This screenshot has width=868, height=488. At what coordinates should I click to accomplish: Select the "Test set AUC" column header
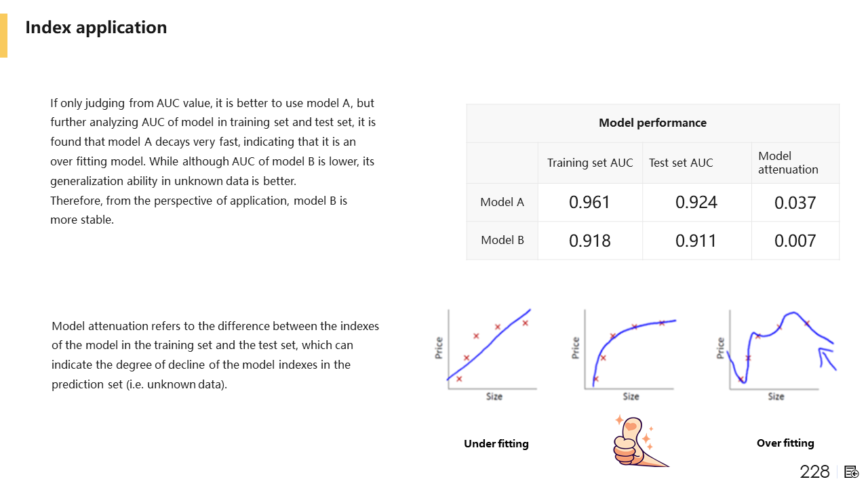coord(681,163)
